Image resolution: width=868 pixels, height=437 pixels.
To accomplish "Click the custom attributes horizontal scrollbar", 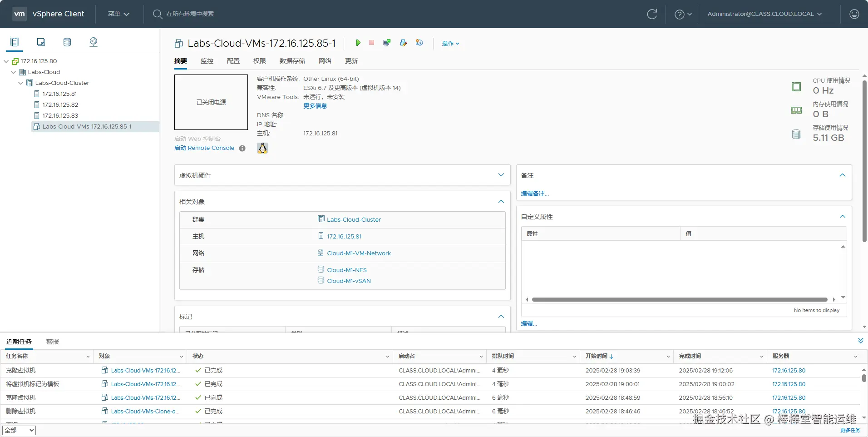I will (680, 299).
